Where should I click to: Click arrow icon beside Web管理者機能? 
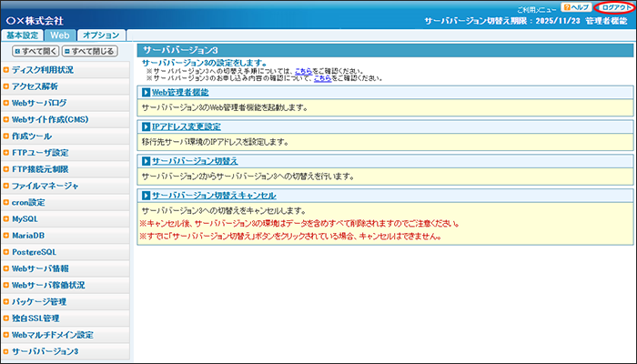tap(146, 93)
